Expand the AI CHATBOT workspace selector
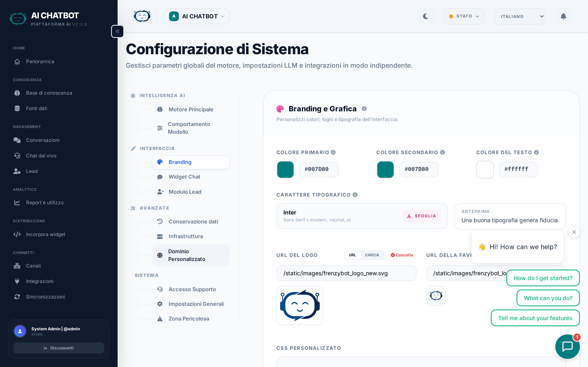Image resolution: width=588 pixels, height=367 pixels. click(197, 16)
